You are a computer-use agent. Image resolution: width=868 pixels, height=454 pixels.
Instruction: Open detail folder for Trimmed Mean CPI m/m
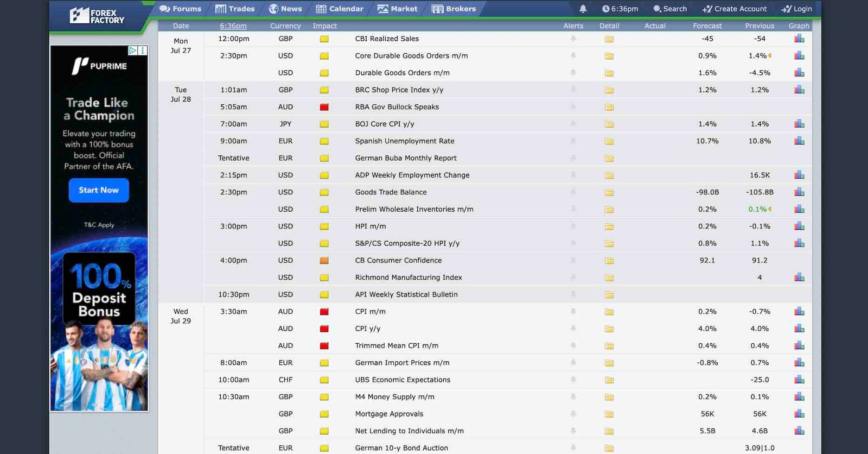click(x=609, y=345)
